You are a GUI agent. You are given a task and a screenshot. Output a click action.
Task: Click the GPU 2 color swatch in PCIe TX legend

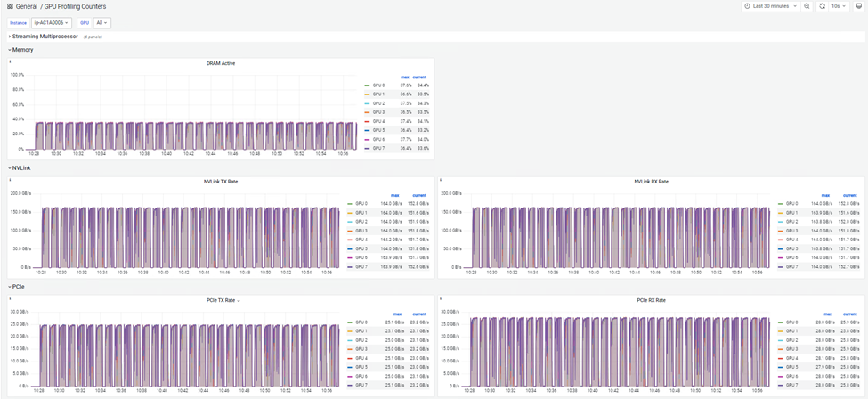350,339
